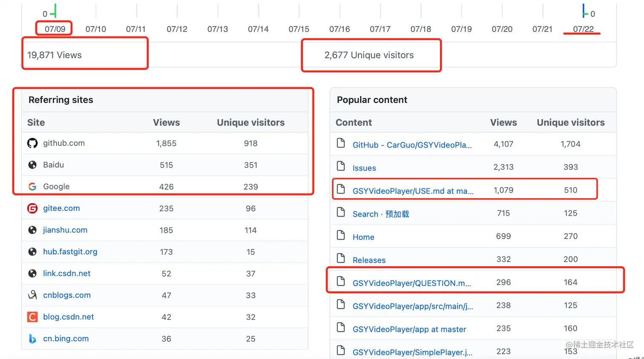Click the globe icon beside hub.fastgit.org

pyautogui.click(x=32, y=252)
